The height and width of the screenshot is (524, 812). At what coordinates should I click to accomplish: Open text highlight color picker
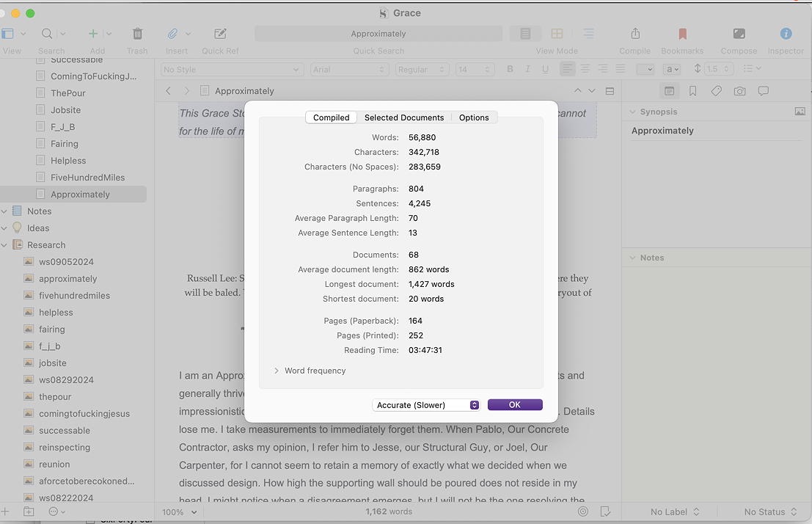pos(671,69)
